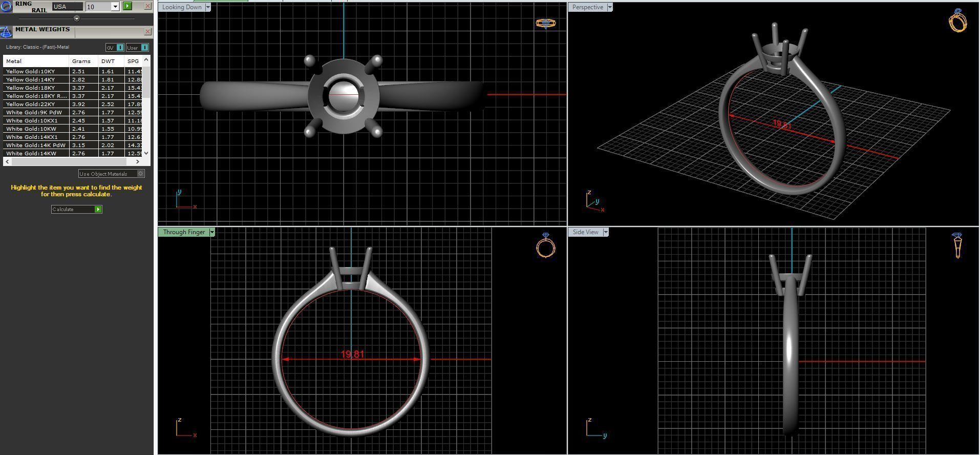Screen dimensions: 980x455
Task: Close the Ring Rail panel
Action: [147, 6]
